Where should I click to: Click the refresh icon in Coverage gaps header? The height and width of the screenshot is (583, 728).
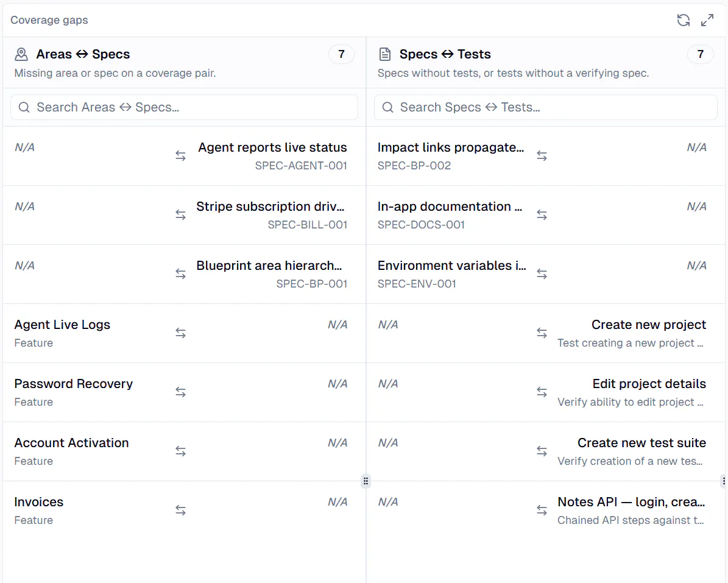pyautogui.click(x=683, y=20)
